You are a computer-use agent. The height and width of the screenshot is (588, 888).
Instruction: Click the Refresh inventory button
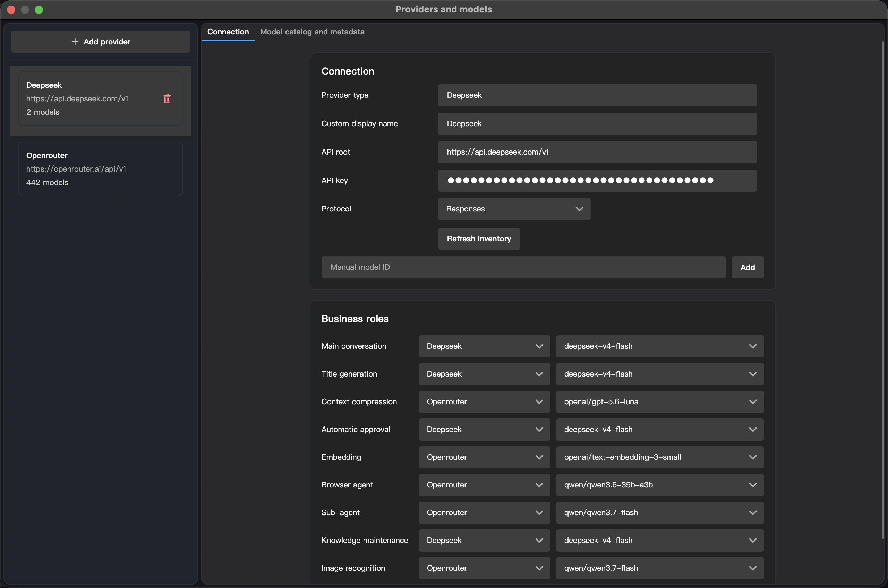(x=479, y=239)
